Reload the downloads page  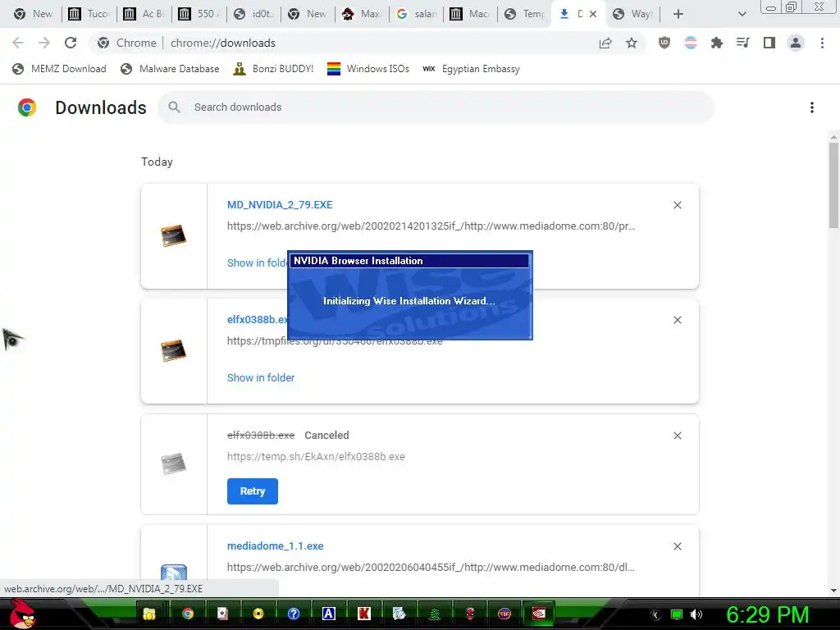[x=71, y=43]
